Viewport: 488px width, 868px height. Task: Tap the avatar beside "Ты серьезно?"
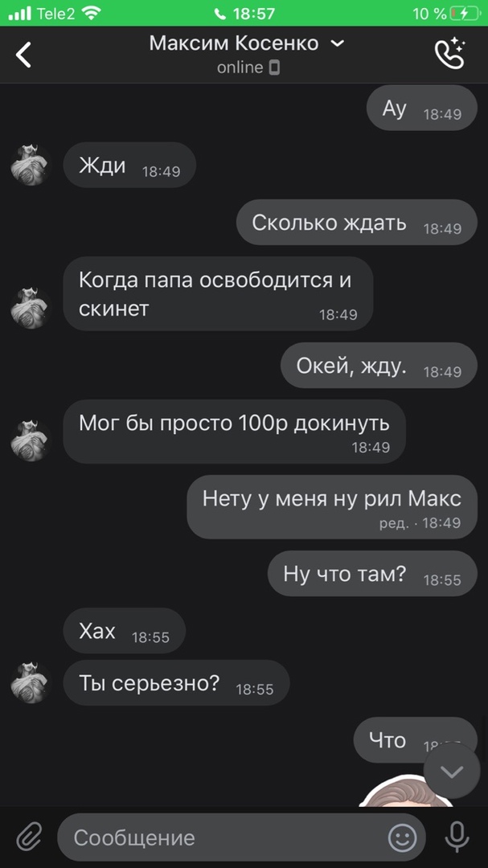(31, 682)
